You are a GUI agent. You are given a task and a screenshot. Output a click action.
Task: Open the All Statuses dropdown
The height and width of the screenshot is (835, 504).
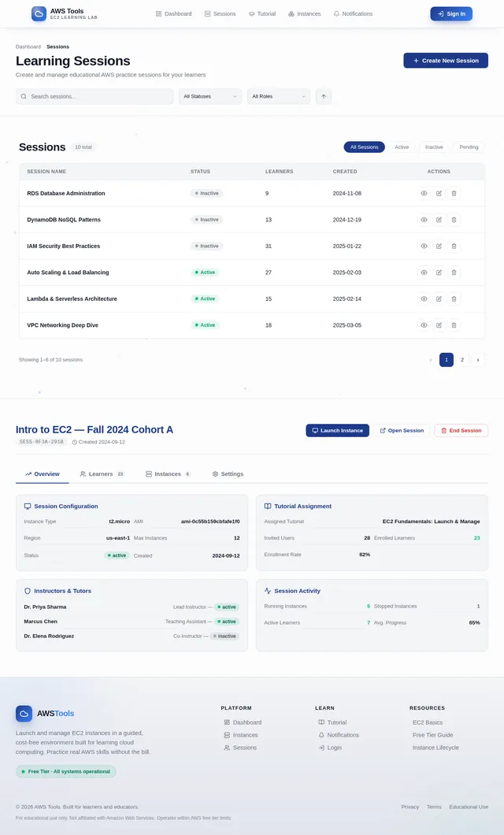pyautogui.click(x=210, y=96)
